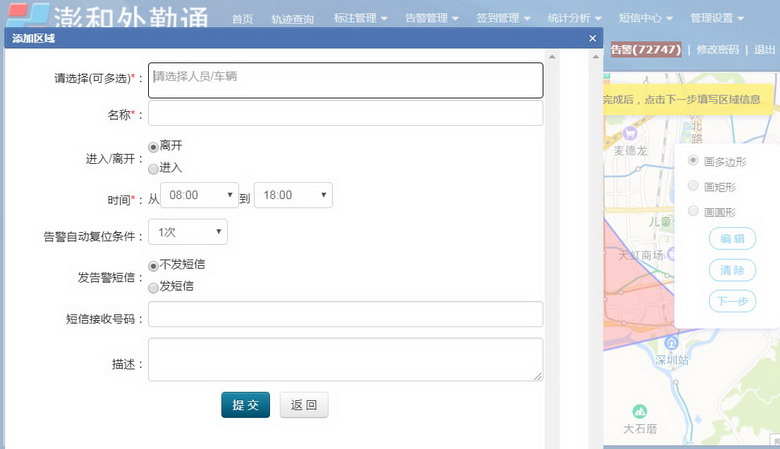Click the 清除 button on map panel
This screenshot has width=780, height=449.
(732, 270)
